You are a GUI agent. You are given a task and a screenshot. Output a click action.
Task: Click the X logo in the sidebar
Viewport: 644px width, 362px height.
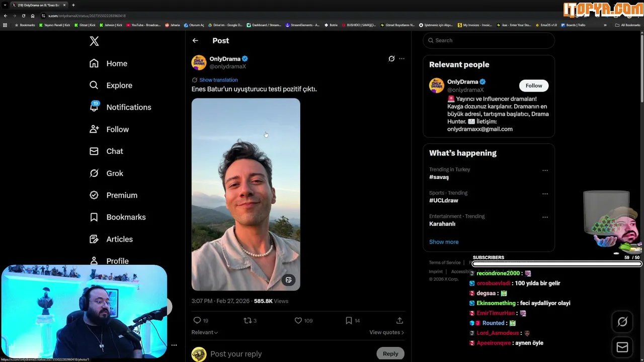click(x=94, y=41)
